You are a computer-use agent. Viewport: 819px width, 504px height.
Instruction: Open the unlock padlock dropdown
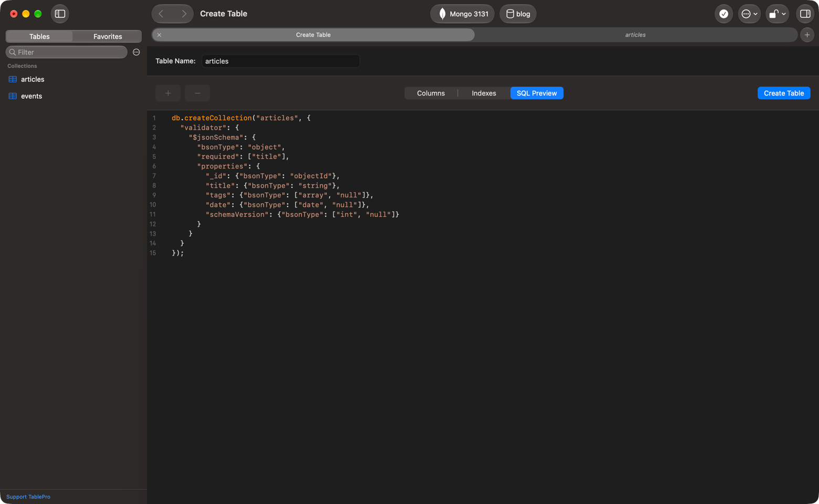(777, 14)
